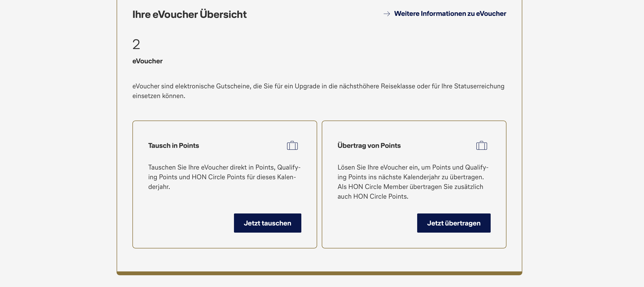Click the gold bar at the panel bottom

(x=319, y=273)
